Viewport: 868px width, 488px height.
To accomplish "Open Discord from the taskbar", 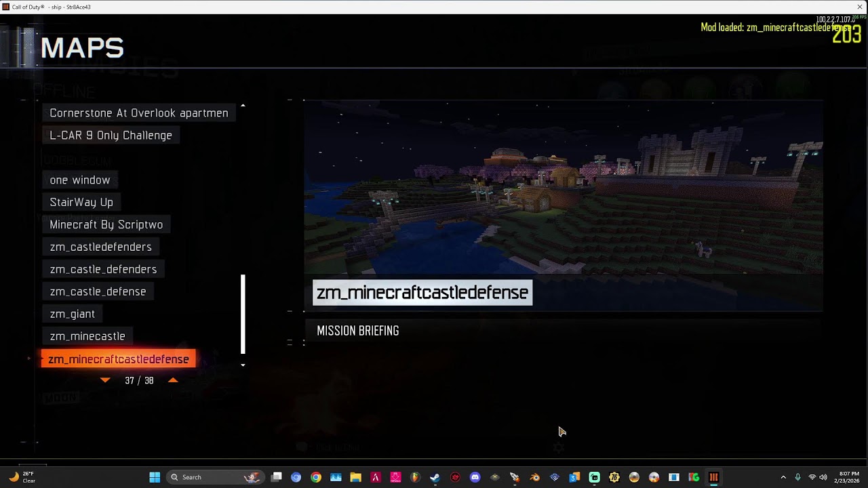I will point(475,477).
